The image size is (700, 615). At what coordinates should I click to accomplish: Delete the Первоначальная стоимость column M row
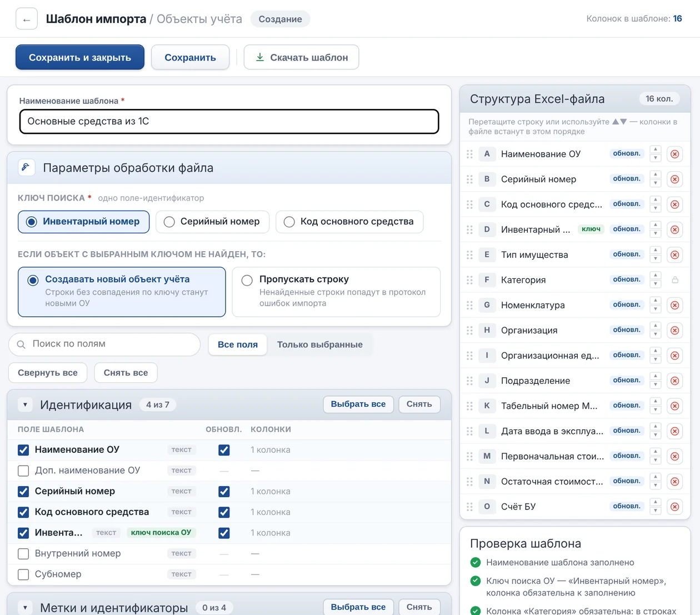tap(675, 456)
